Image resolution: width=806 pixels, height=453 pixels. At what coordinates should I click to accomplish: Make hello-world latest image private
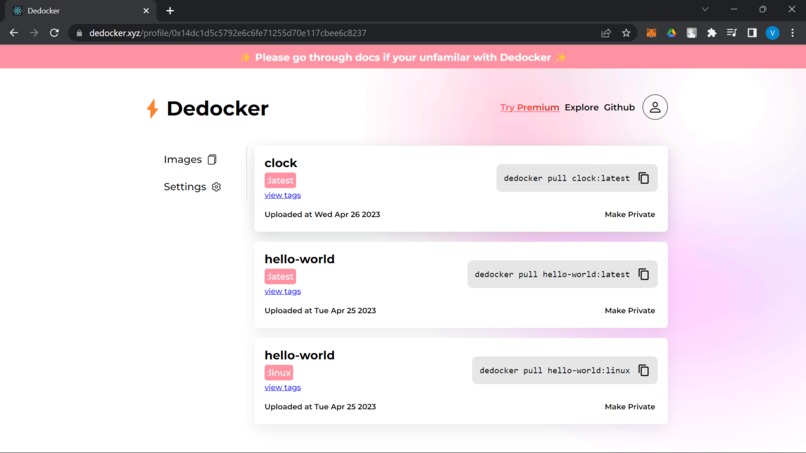pyautogui.click(x=630, y=311)
